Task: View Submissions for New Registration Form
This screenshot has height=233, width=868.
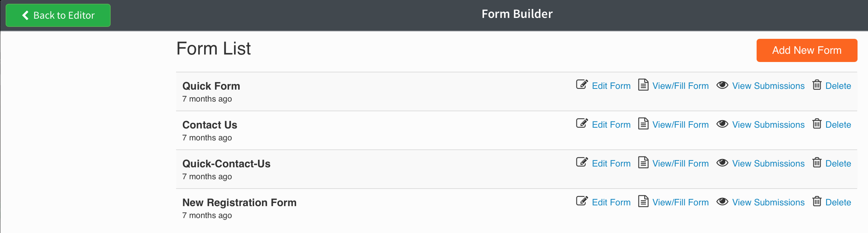Action: click(x=768, y=202)
